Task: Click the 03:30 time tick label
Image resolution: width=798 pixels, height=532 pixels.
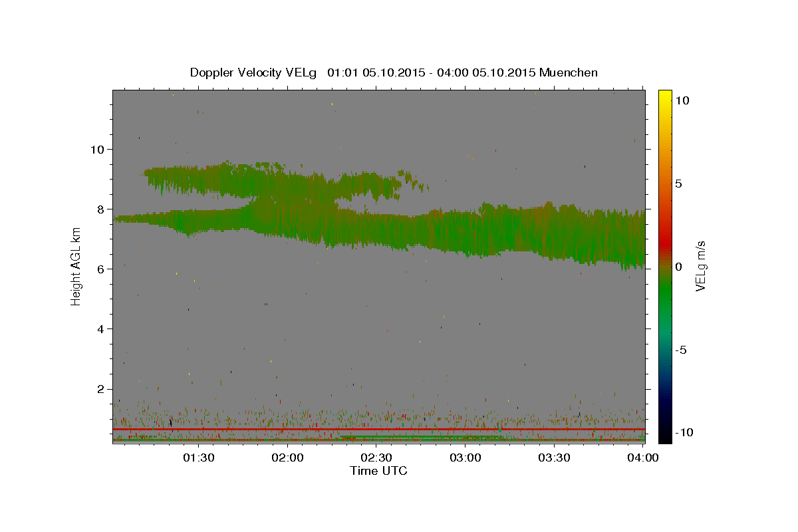Action: click(x=553, y=458)
